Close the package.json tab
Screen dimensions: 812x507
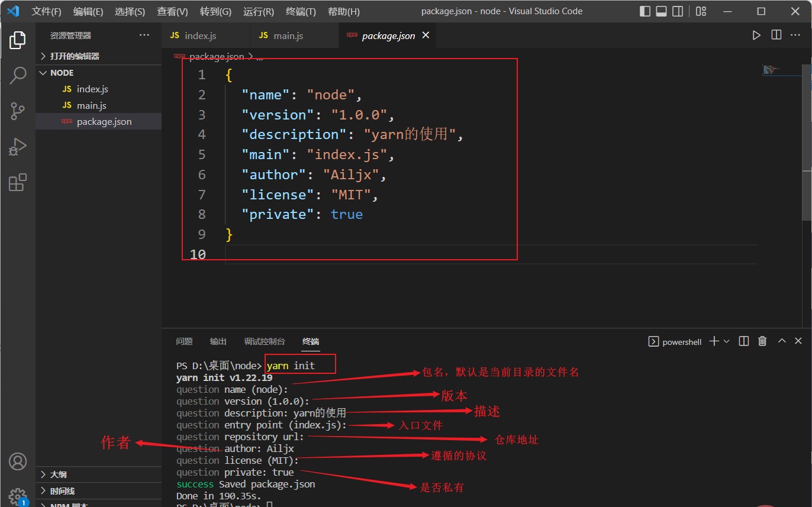point(426,35)
